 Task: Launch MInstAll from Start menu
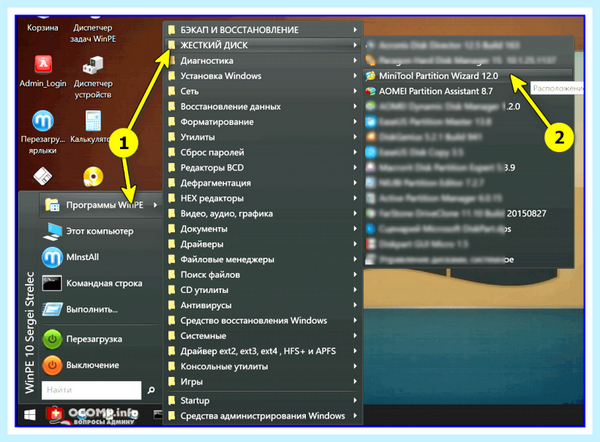point(101,257)
